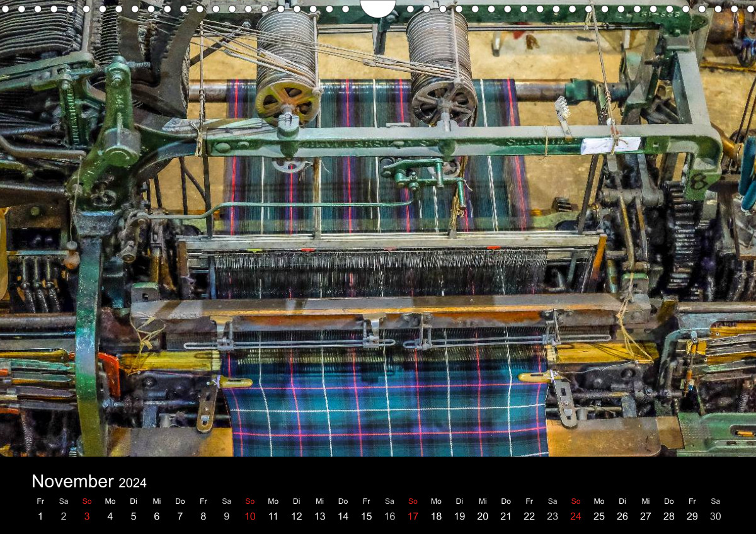This screenshot has width=756, height=534.
Task: Click the year 2024 next to November
Action: 132,483
